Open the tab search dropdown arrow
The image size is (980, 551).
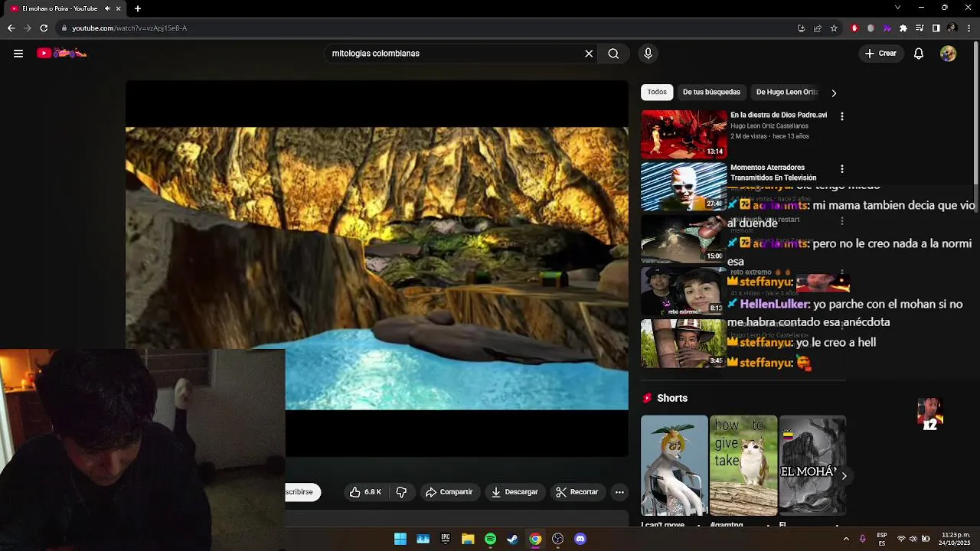897,8
